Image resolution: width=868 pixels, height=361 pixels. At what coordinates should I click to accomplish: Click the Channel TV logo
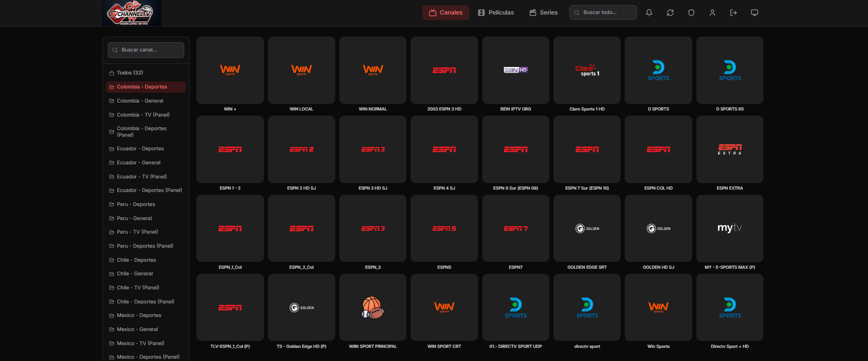[x=132, y=13]
